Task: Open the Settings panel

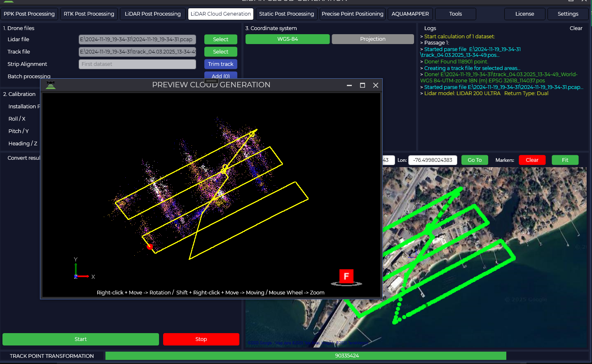Action: pyautogui.click(x=568, y=14)
